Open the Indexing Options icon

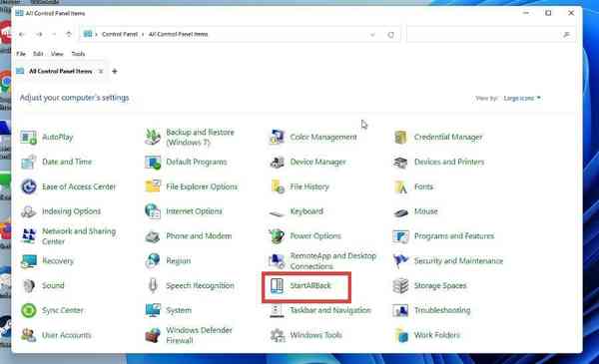pos(29,211)
